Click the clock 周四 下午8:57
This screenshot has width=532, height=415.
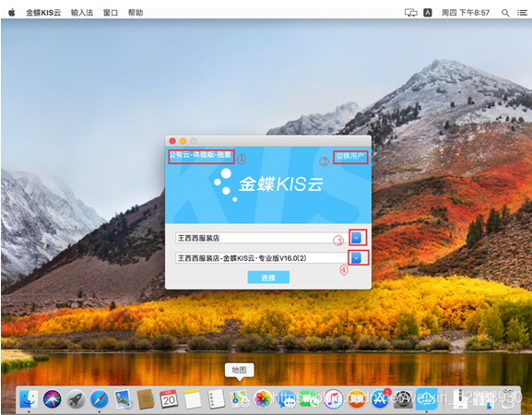point(466,13)
